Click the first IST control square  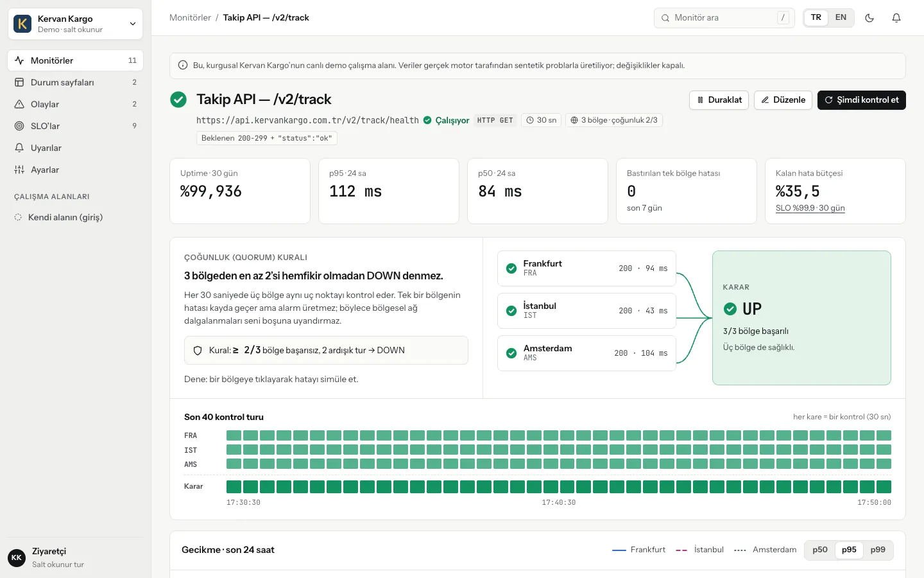click(234, 450)
